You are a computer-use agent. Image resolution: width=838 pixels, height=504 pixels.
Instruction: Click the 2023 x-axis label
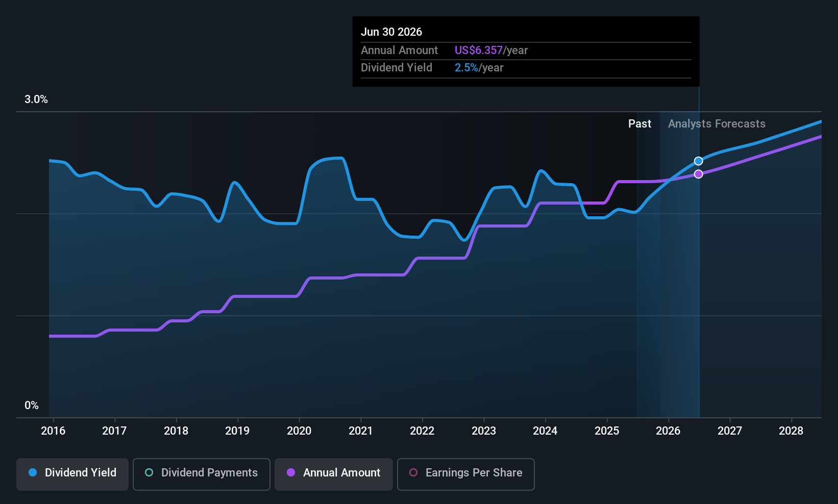(484, 431)
